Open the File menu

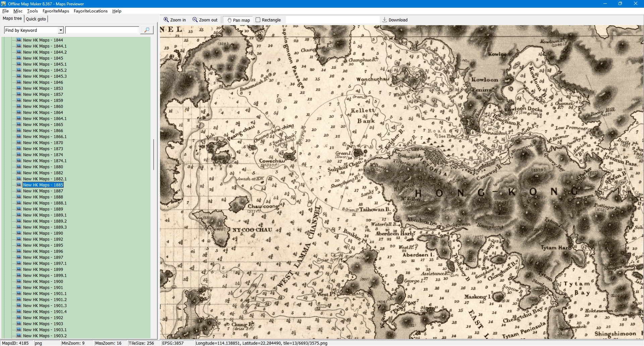pos(5,11)
